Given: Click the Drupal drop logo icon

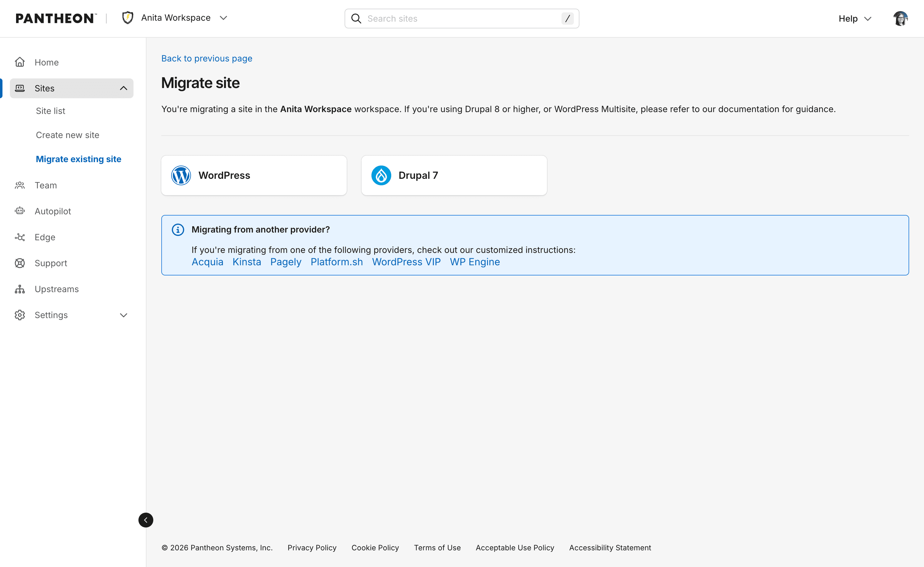Looking at the screenshot, I should 381,175.
